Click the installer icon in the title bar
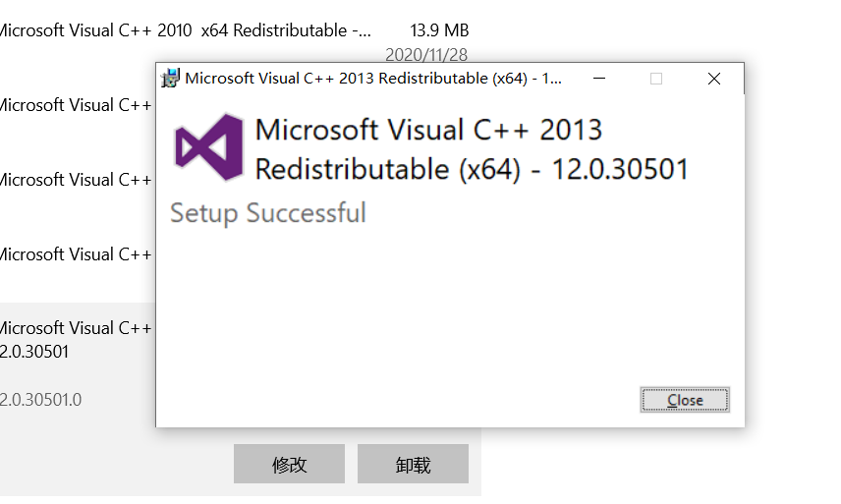This screenshot has height=504, width=841. click(170, 79)
